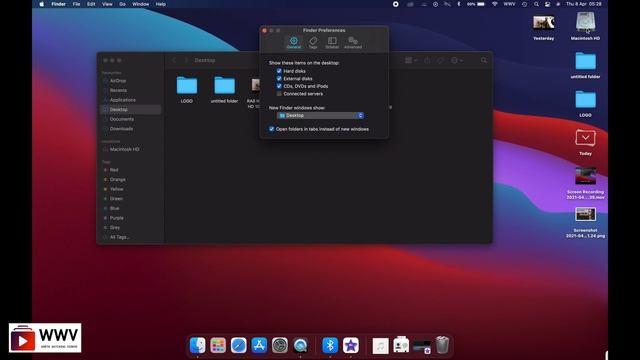Switch to the General preferences tab

(293, 42)
